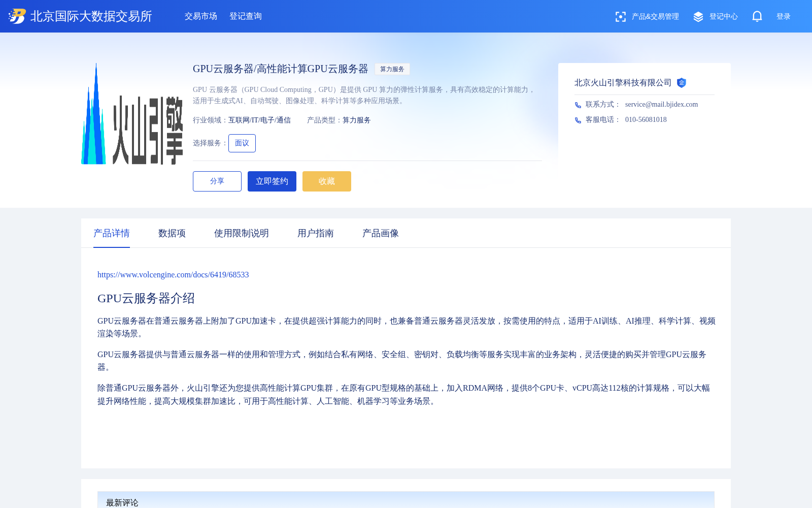Open the notification bell icon
The height and width of the screenshot is (508, 812).
click(757, 16)
